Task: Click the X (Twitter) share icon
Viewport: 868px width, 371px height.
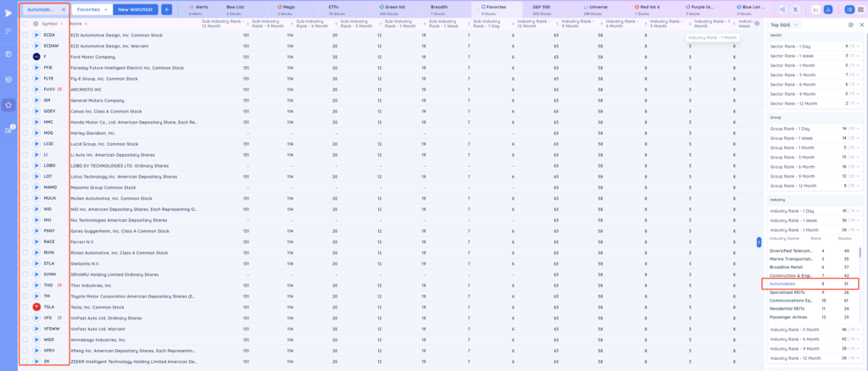Action: tap(795, 9)
